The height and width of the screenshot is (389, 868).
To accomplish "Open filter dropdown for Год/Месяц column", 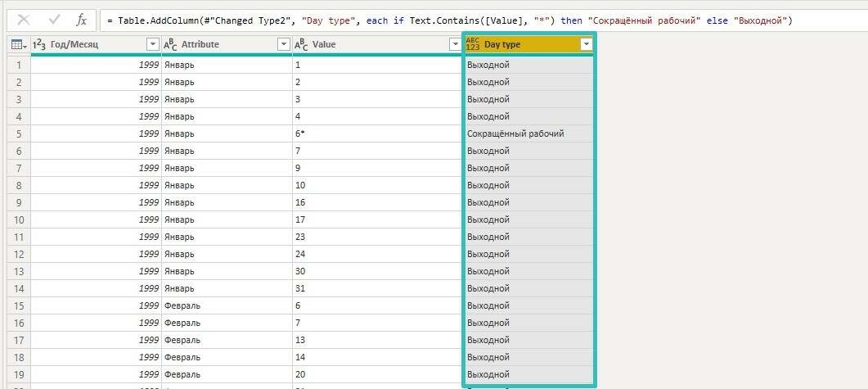I will 153,45.
